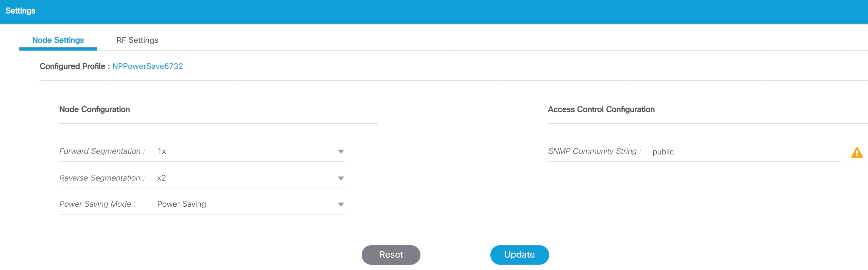Click the Forward Segmentation label

tap(102, 151)
